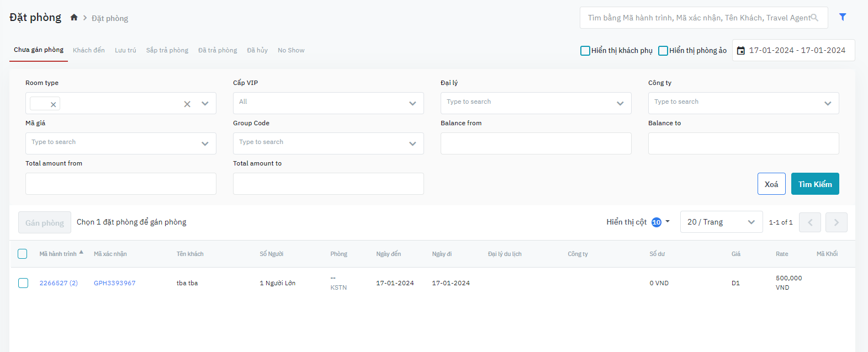Image resolution: width=868 pixels, height=352 pixels.
Task: Clear all Room type selections
Action: [x=187, y=104]
